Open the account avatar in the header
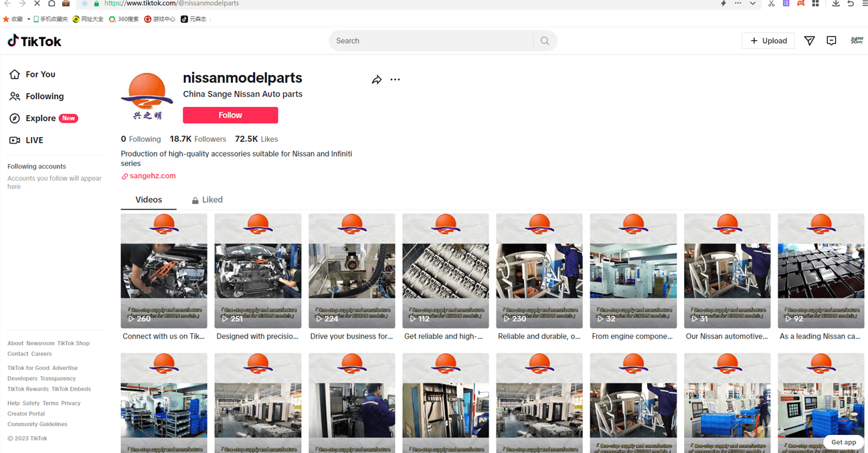 (x=857, y=41)
